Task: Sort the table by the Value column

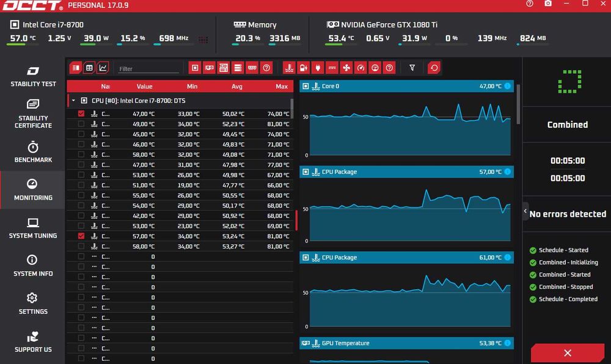Action: [x=144, y=87]
